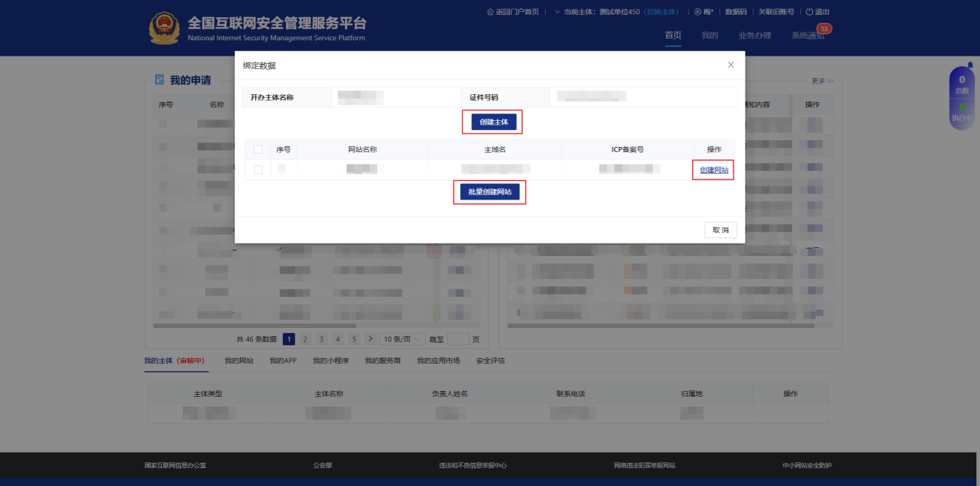Click the floating 总数 counter widget
Image resolution: width=980 pixels, height=486 pixels.
962,84
